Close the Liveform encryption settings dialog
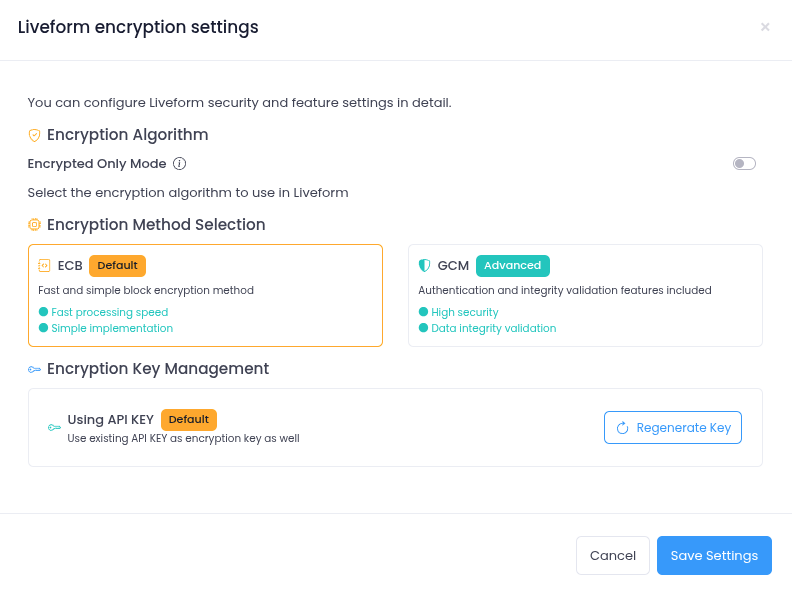 click(x=765, y=27)
